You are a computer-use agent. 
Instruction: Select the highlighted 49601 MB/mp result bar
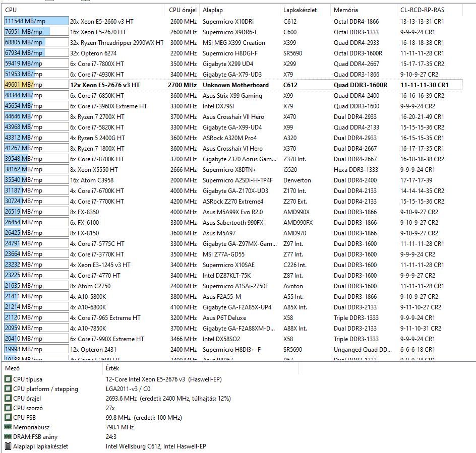point(36,85)
